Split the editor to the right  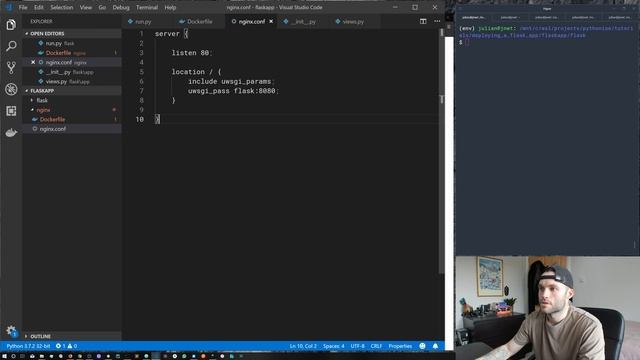423,21
